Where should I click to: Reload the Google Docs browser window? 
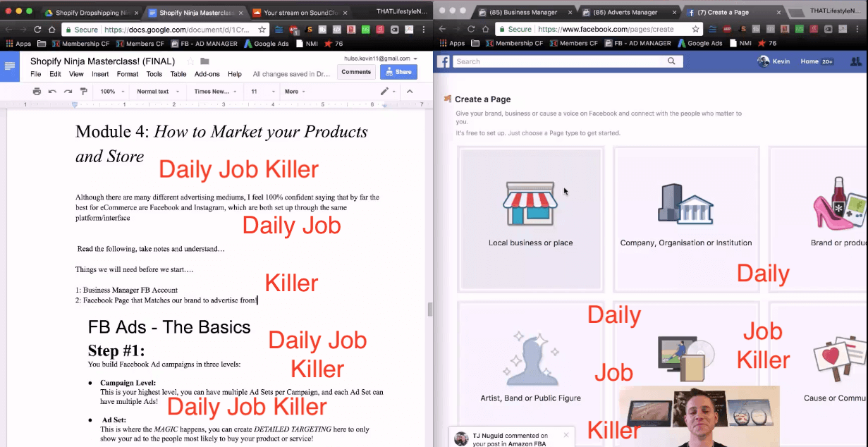(37, 30)
